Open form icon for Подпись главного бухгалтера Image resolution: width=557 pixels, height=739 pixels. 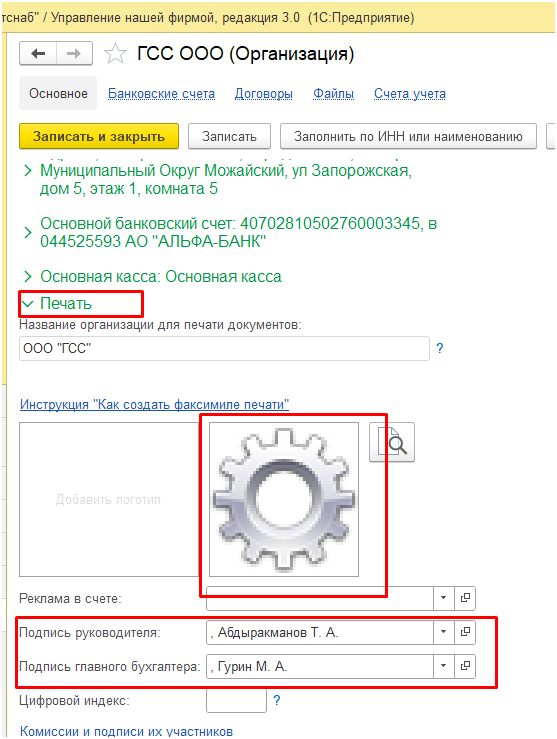pos(465,666)
